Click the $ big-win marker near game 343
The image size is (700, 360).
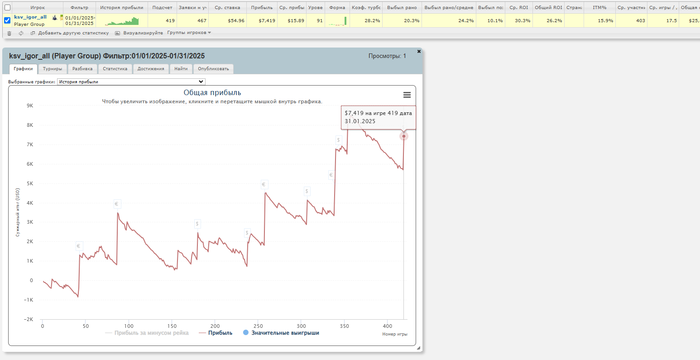[338, 140]
